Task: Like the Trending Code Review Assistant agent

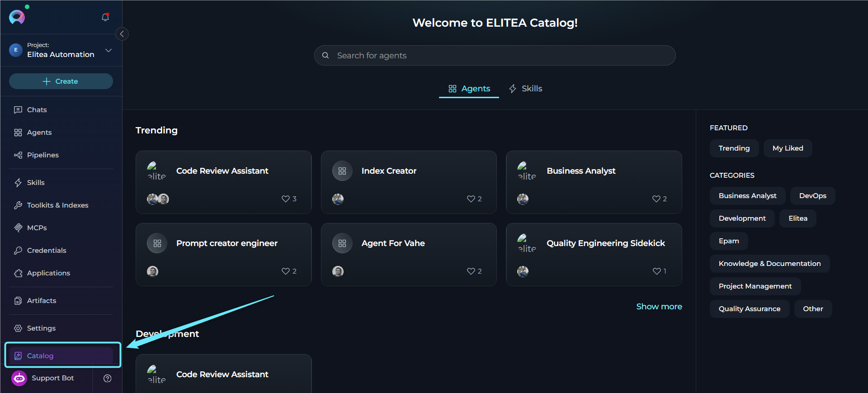Action: pyautogui.click(x=286, y=199)
